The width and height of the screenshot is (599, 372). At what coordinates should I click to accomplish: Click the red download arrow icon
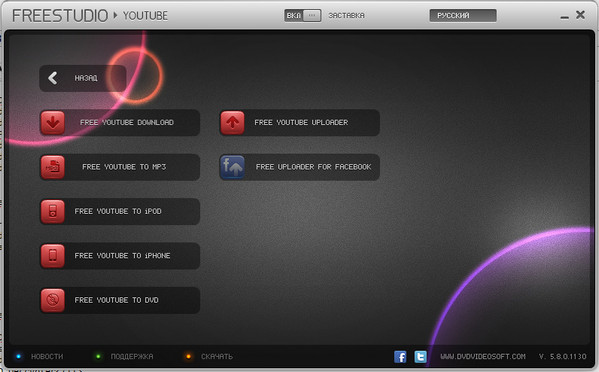(53, 122)
